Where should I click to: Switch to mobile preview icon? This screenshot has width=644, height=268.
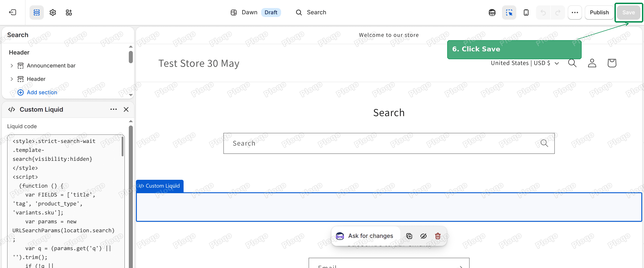click(x=526, y=13)
